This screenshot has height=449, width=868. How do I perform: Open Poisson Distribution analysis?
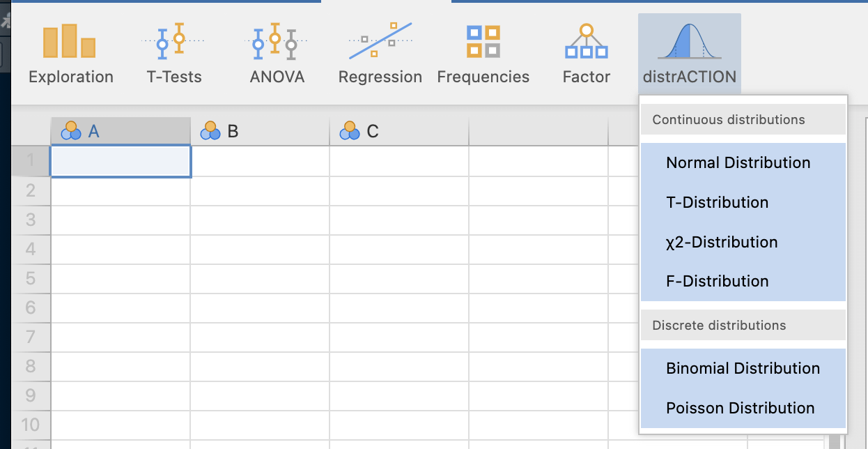[740, 408]
